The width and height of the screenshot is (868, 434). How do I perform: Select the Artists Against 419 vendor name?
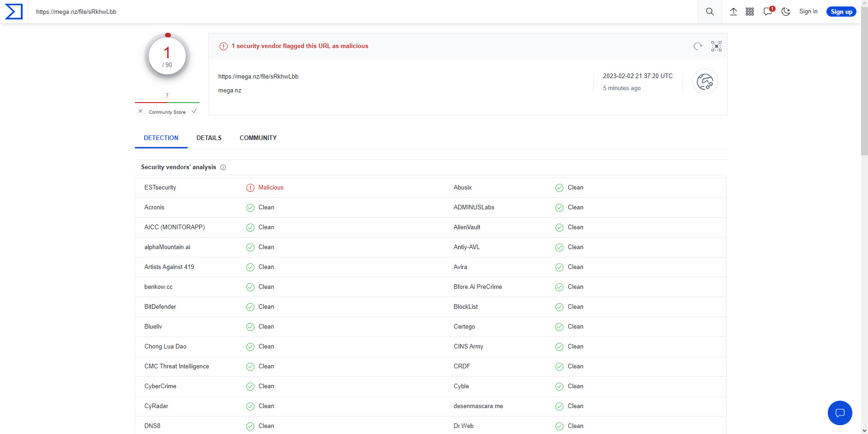169,267
